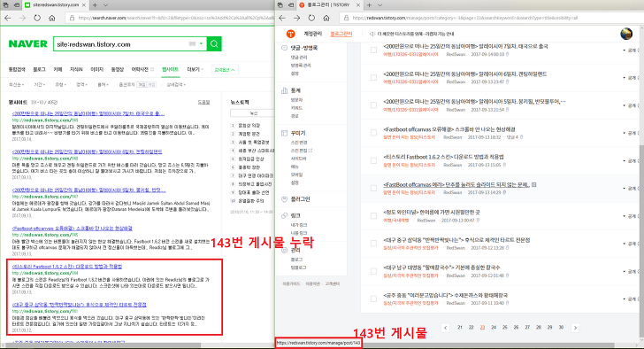
Task: Click the announcement speaker icon in Tistory header
Action: click(372, 35)
